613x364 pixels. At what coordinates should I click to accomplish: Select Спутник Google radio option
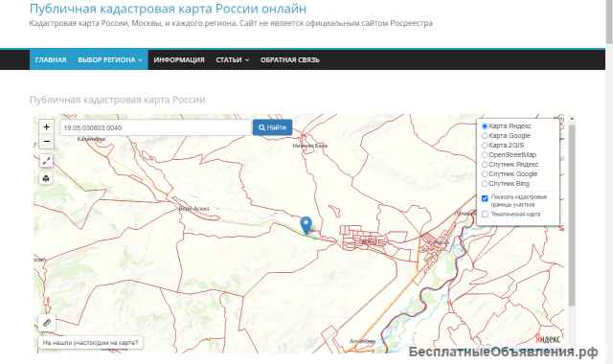click(485, 174)
